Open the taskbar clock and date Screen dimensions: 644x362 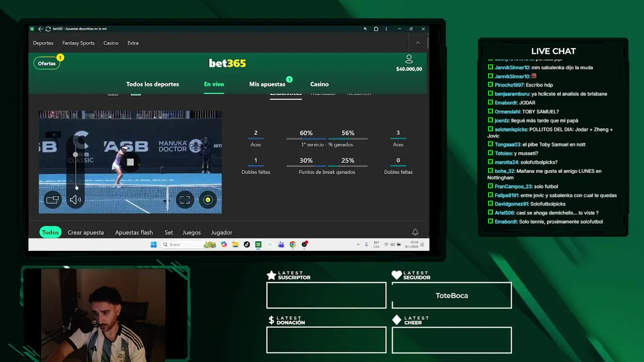point(412,244)
